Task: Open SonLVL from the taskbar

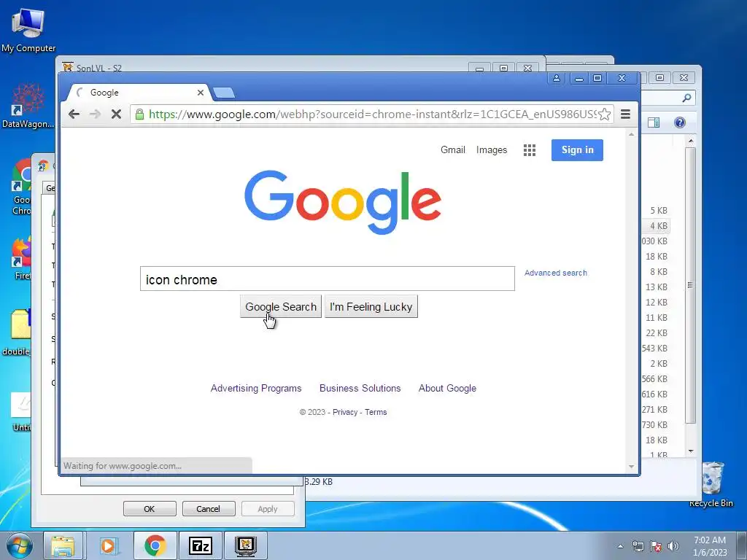Action: (x=246, y=545)
